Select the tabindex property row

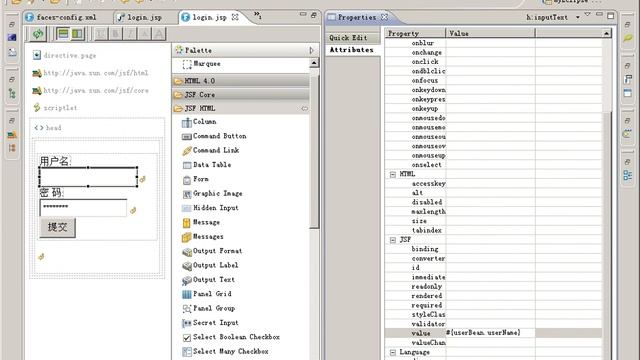click(493, 230)
